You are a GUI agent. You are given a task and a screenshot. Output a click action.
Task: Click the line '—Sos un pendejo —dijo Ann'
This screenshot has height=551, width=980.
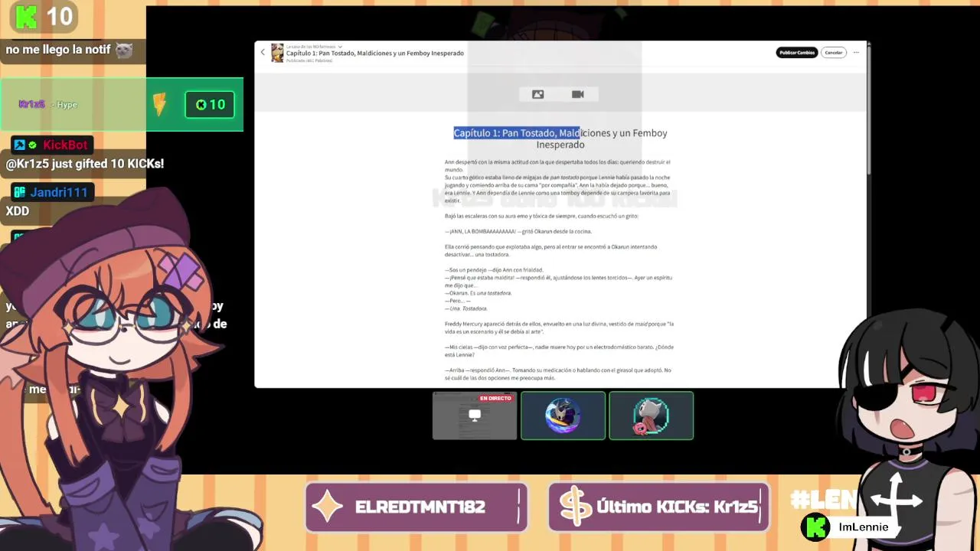(x=494, y=270)
